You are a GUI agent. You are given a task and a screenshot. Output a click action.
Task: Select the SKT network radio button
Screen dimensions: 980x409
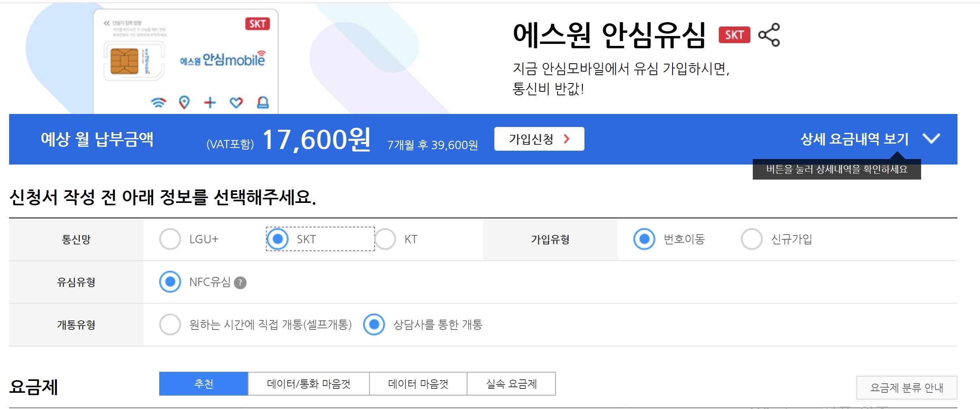(278, 239)
